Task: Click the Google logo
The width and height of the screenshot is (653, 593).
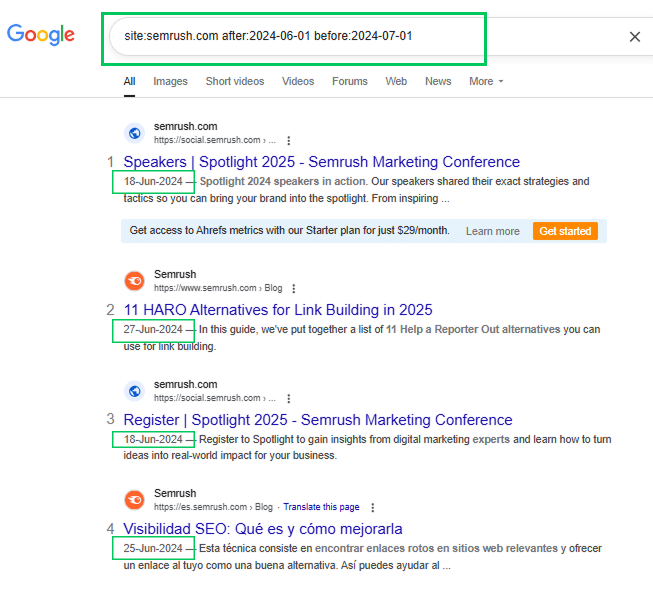Action: [41, 35]
